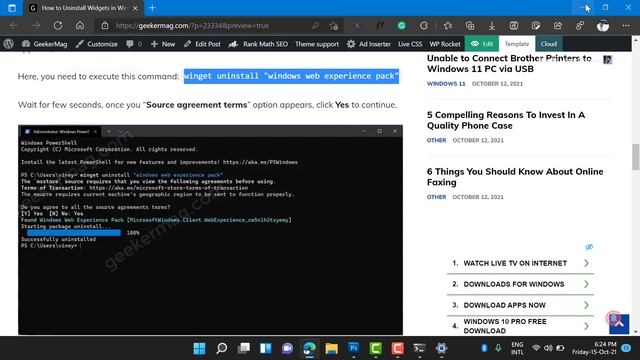Open the clock and date panel
Viewport: 640px width, 360px height.
[594, 348]
